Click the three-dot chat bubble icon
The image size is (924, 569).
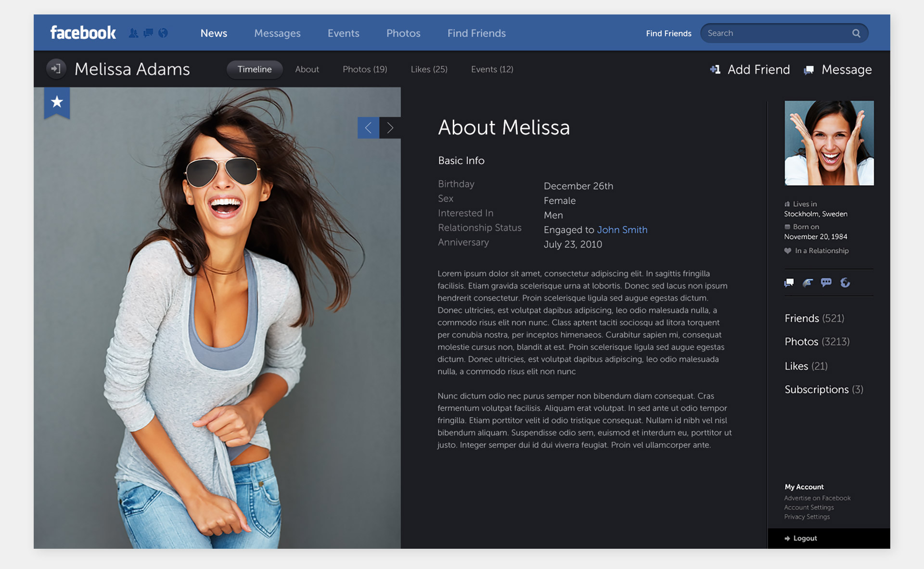click(x=826, y=283)
